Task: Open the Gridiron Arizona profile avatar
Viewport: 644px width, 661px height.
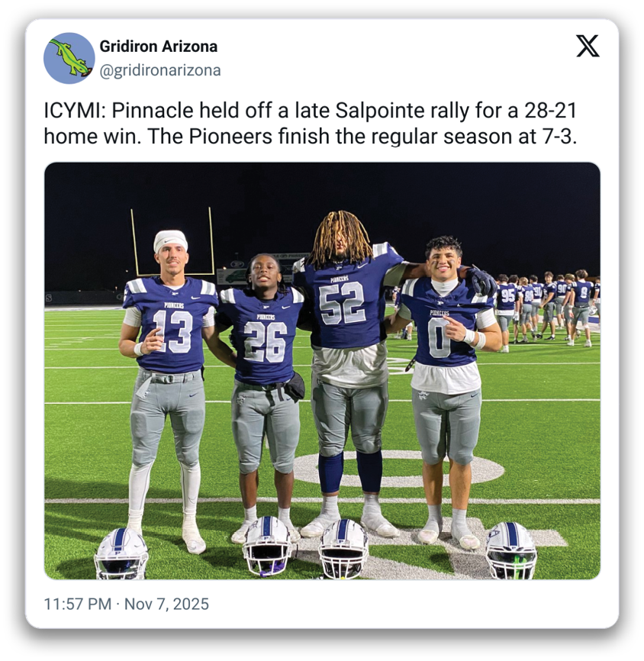Action: coord(69,58)
